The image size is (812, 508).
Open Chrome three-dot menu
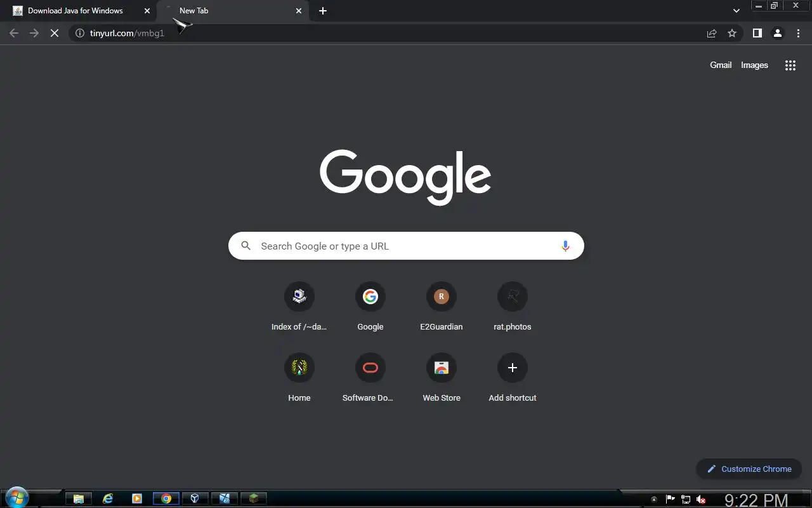(798, 33)
